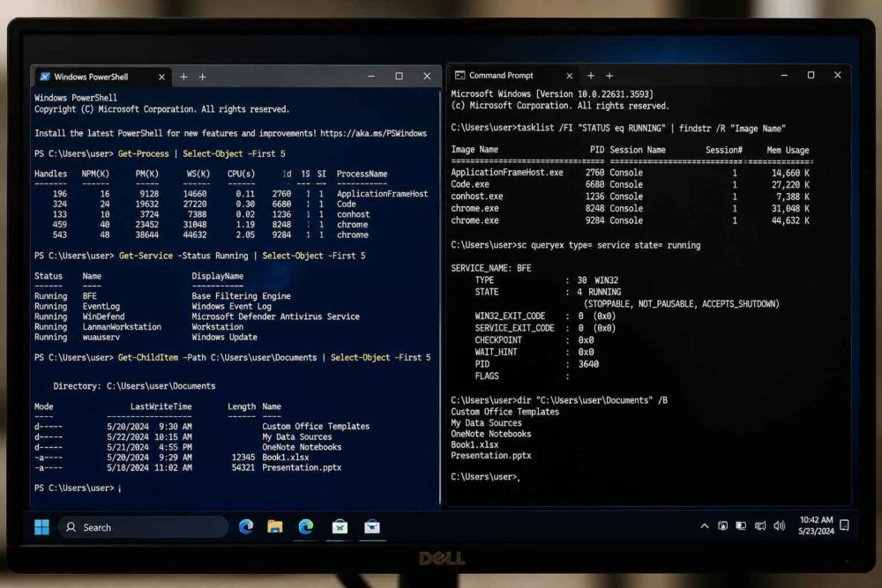The height and width of the screenshot is (588, 882).
Task: Click the wuauserv service name
Action: [101, 337]
